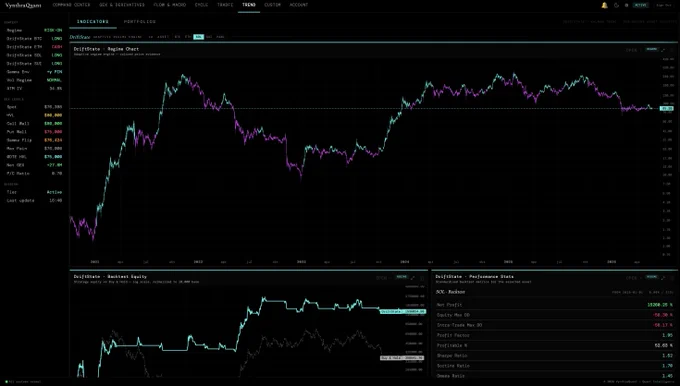Click the Gamma Flip level row

34,140
